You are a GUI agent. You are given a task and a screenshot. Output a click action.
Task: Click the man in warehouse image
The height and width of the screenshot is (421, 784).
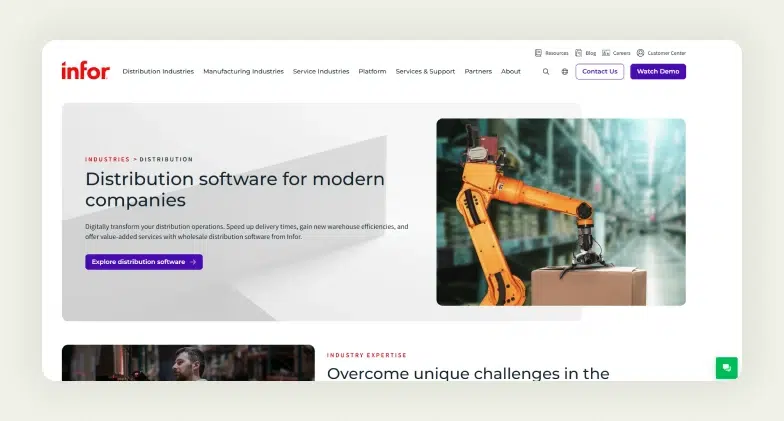click(188, 362)
